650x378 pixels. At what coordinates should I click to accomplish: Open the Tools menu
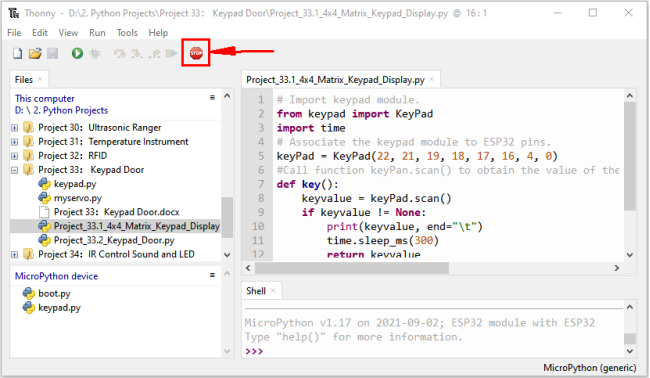pos(127,33)
